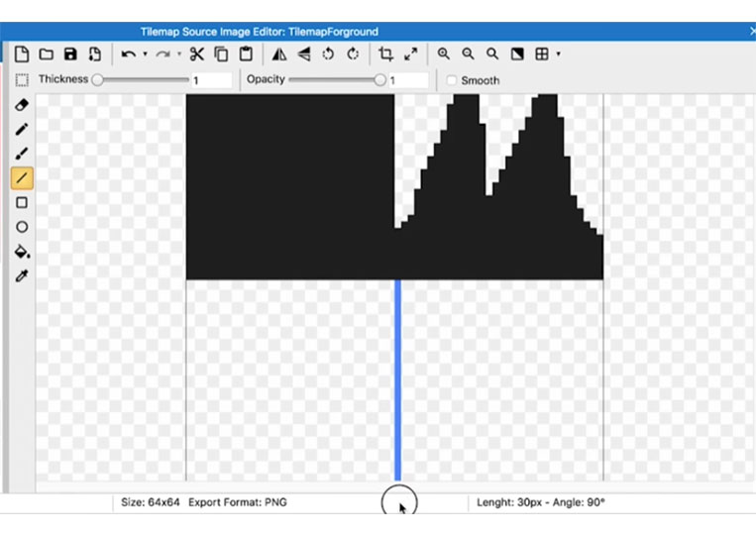Screen dimensions: 756x536
Task: Undo the last action
Action: [x=128, y=54]
